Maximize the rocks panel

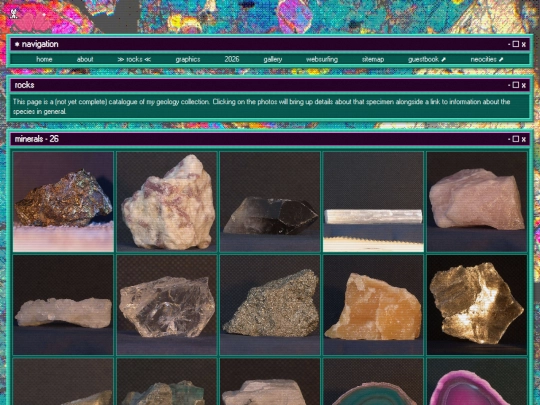coord(516,85)
